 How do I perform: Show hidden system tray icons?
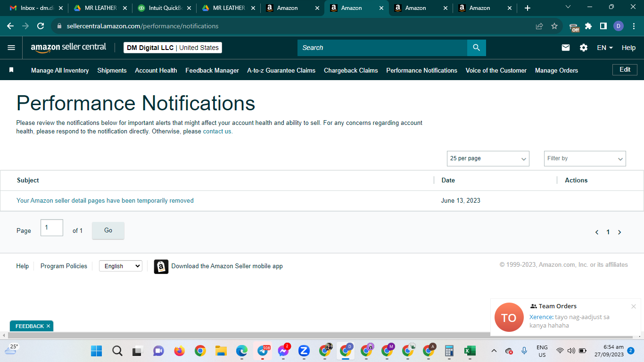click(494, 351)
